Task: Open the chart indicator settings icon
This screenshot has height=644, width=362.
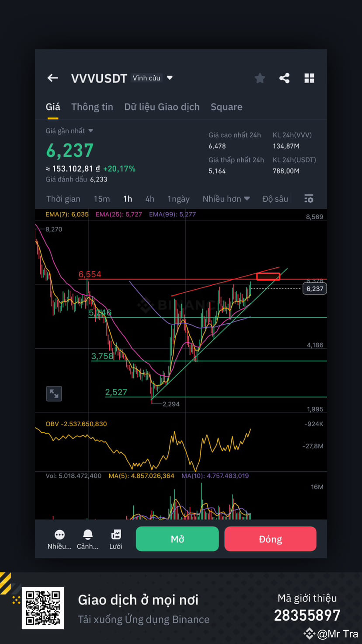Action: (309, 198)
